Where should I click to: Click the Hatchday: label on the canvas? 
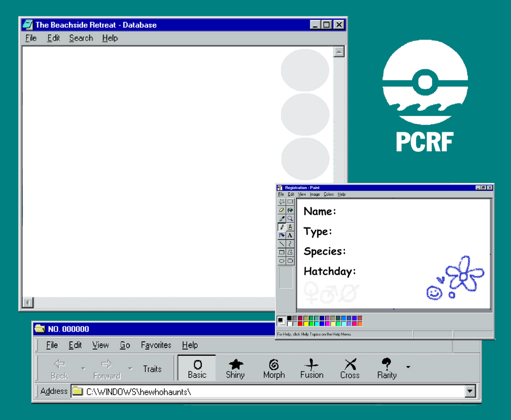tap(330, 272)
